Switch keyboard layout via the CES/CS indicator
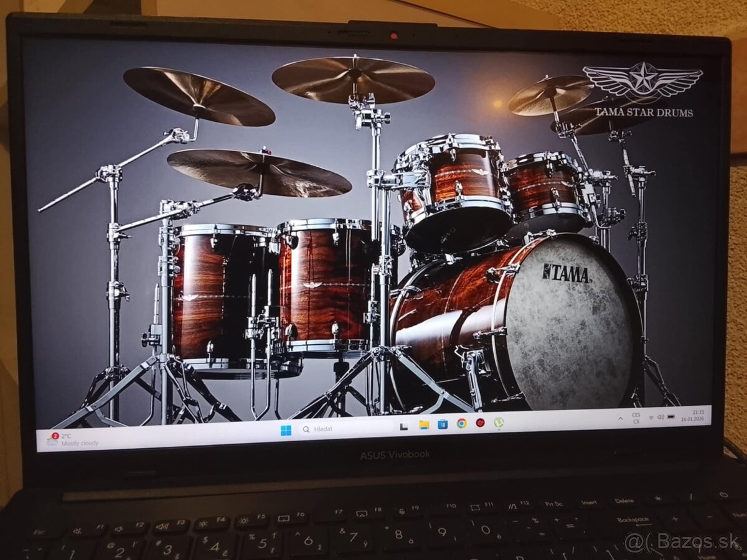747x560 pixels. pos(637,418)
